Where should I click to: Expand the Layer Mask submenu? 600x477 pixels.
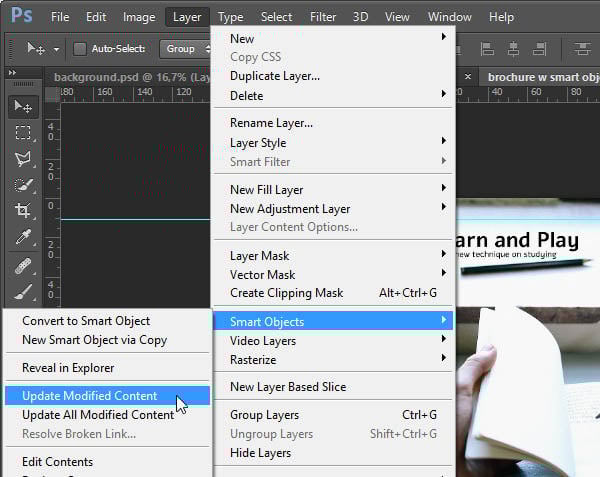[x=333, y=255]
